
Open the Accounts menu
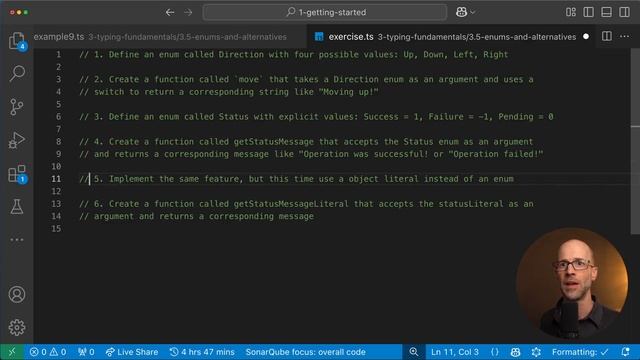pyautogui.click(x=17, y=294)
